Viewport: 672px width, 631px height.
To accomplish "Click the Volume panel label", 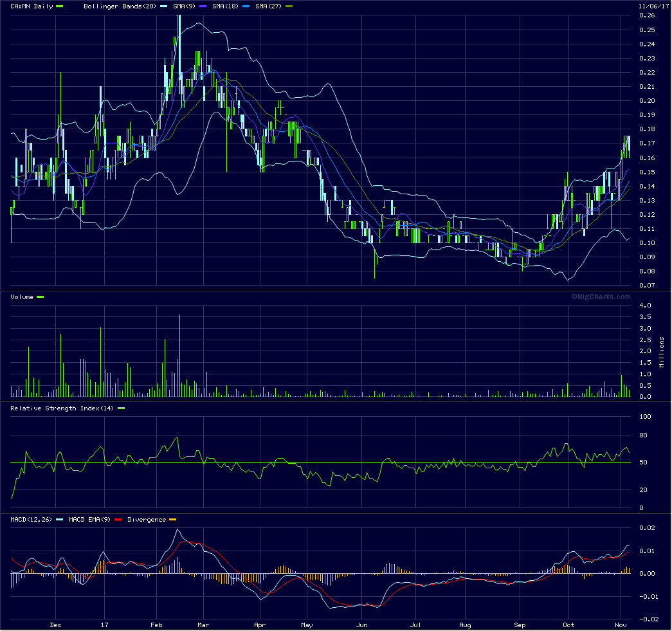I will pos(22,297).
